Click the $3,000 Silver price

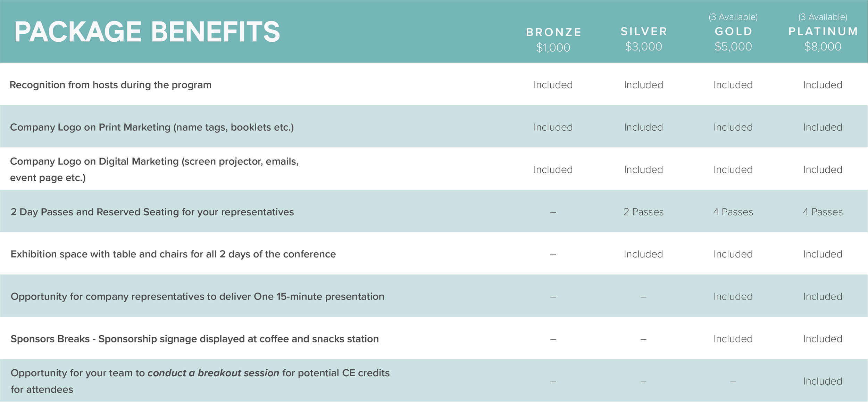(x=643, y=47)
